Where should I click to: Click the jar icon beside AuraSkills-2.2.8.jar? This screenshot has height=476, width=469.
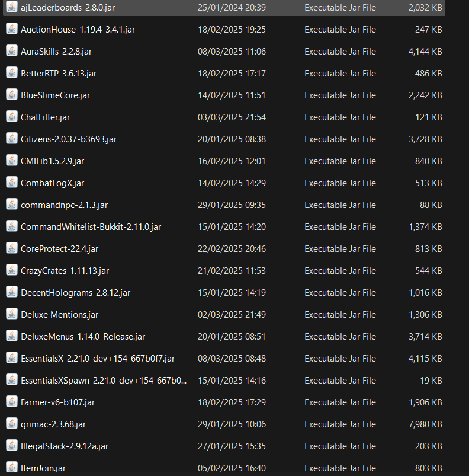pyautogui.click(x=12, y=51)
